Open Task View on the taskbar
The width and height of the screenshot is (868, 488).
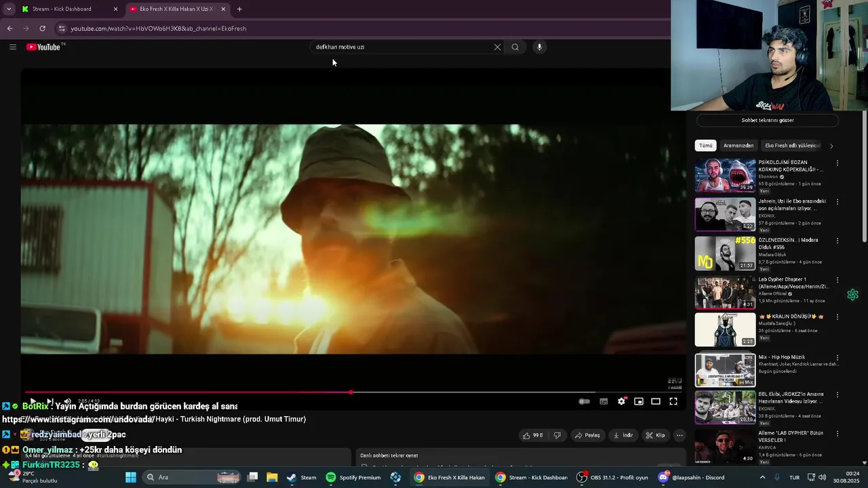click(x=253, y=477)
